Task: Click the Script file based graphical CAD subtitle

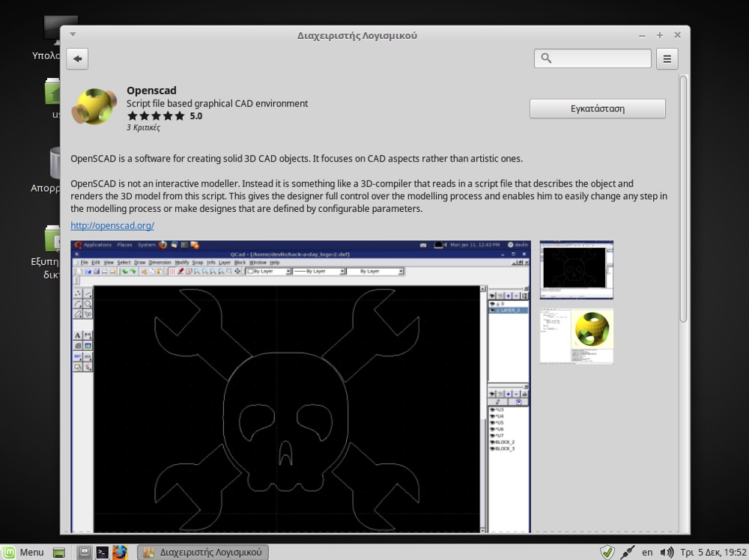Action: pos(217,103)
